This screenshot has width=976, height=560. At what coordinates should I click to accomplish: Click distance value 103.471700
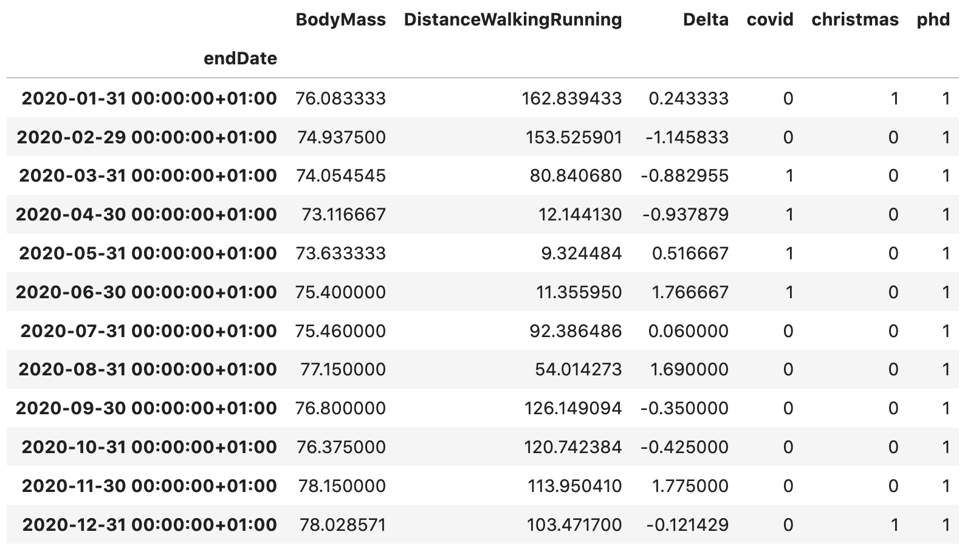point(574,525)
